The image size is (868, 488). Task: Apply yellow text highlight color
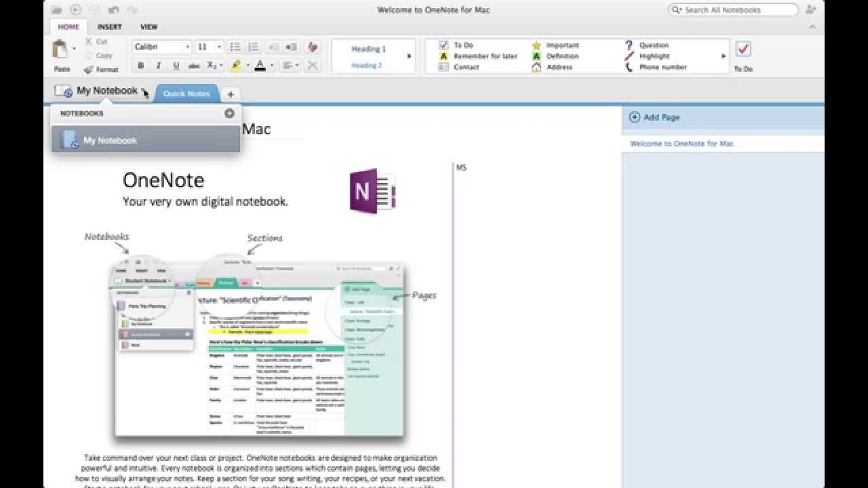235,66
